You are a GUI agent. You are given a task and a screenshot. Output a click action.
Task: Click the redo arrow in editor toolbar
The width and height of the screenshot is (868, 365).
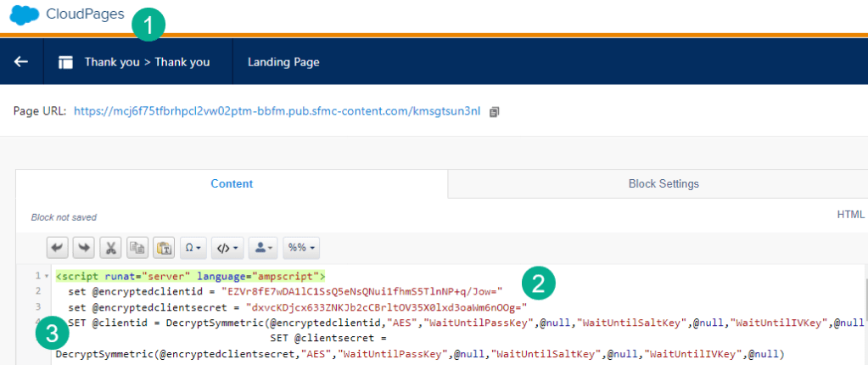coord(84,248)
